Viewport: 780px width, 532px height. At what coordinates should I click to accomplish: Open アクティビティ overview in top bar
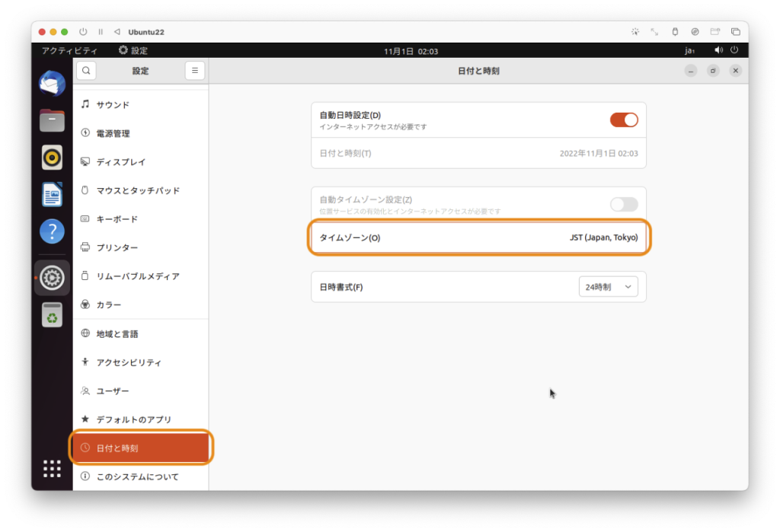tap(69, 51)
